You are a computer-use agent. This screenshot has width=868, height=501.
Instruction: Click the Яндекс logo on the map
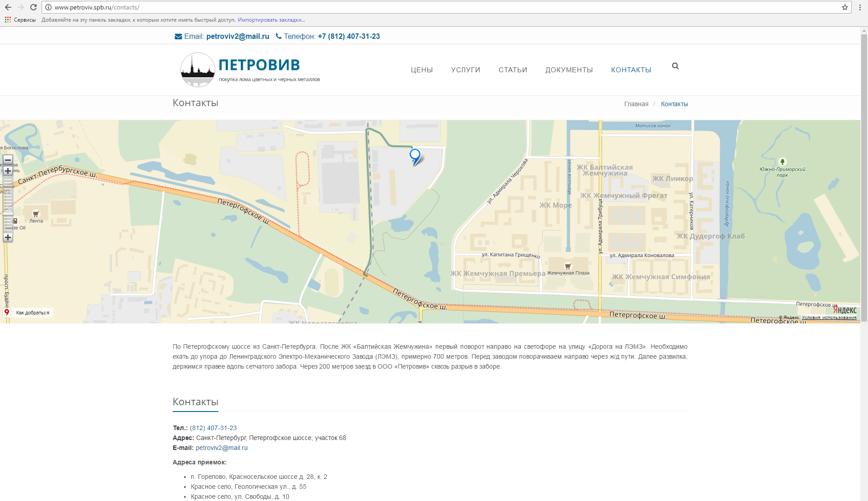tap(844, 310)
